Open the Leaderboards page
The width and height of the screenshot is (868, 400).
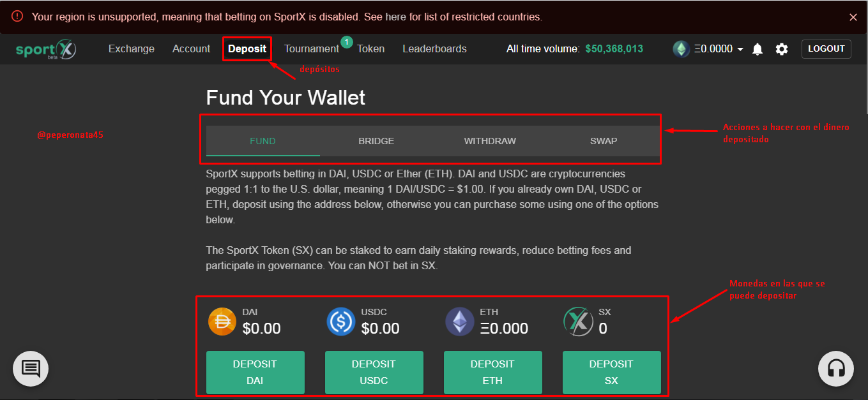(x=434, y=48)
